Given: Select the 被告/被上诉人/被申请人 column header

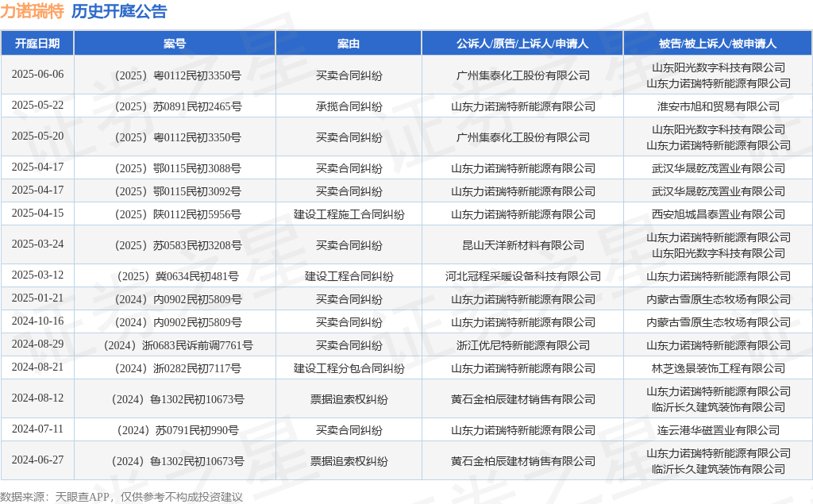Looking at the screenshot, I should (718, 44).
